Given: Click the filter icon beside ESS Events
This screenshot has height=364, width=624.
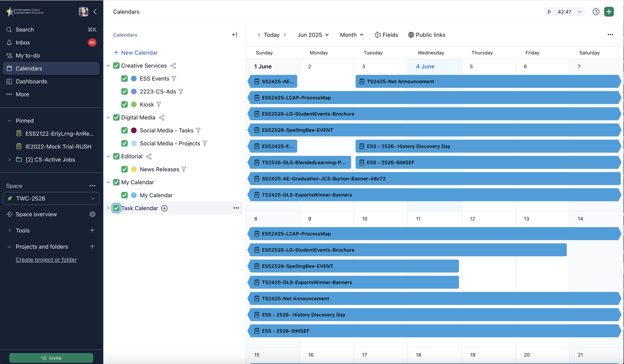Looking at the screenshot, I should coord(174,79).
